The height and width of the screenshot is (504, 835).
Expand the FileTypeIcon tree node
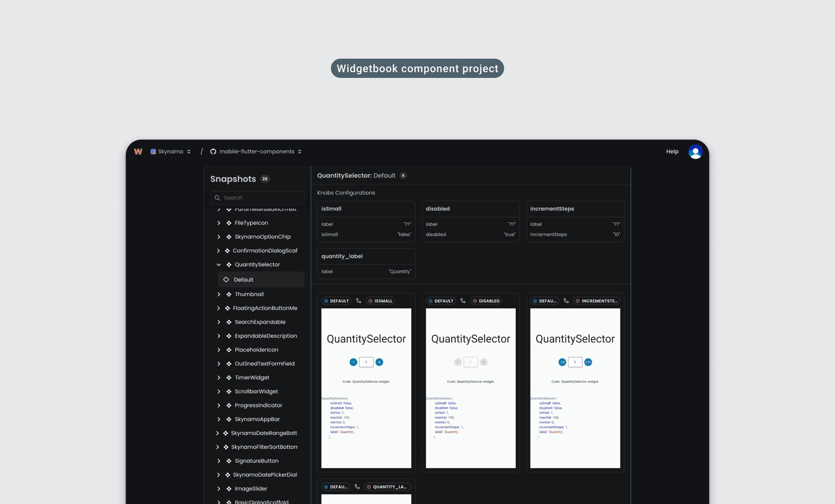218,223
